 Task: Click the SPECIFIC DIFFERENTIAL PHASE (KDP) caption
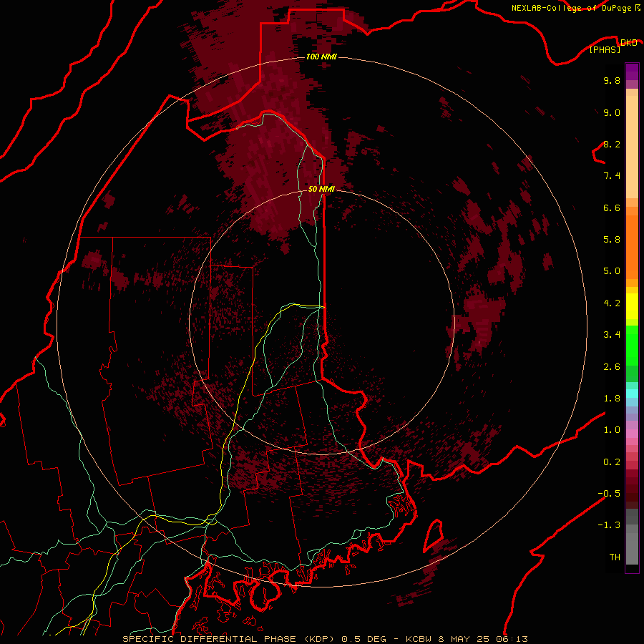click(228, 639)
